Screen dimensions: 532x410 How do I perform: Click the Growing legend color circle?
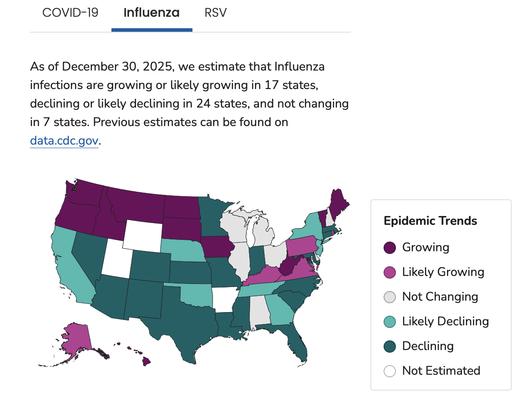(390, 248)
